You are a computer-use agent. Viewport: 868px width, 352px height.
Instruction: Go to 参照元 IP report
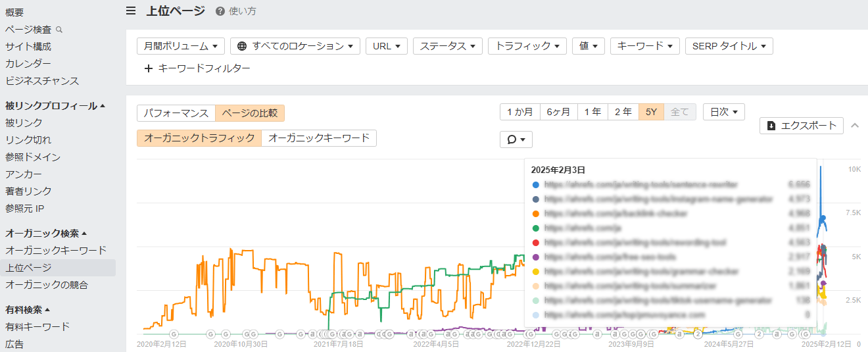24,209
